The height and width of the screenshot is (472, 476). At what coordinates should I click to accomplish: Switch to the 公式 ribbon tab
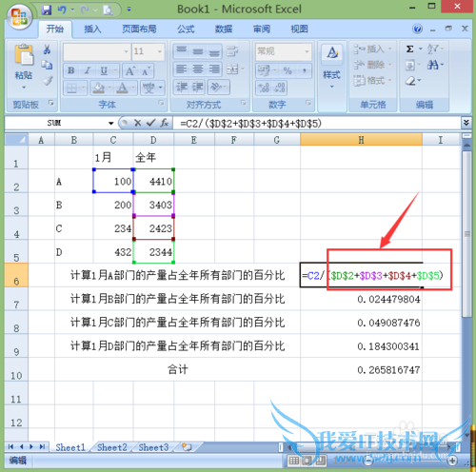coord(186,29)
